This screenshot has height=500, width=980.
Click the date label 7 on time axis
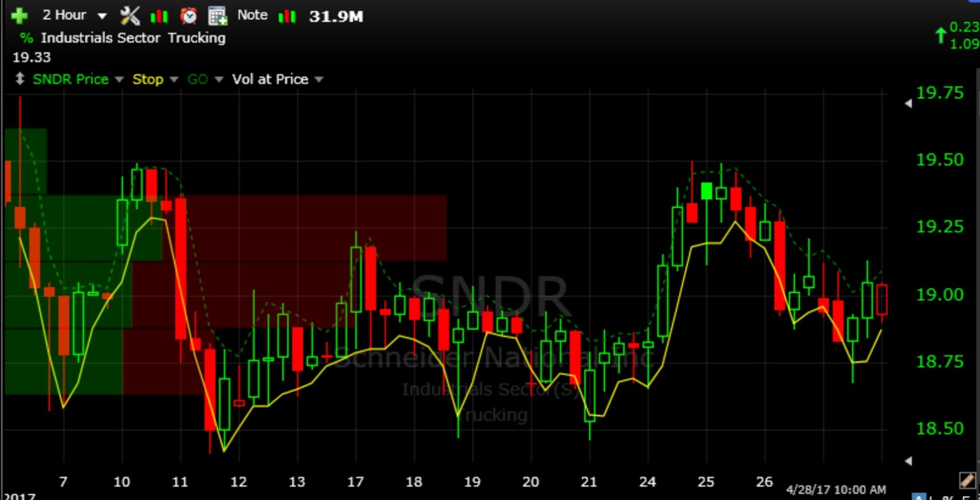click(63, 482)
